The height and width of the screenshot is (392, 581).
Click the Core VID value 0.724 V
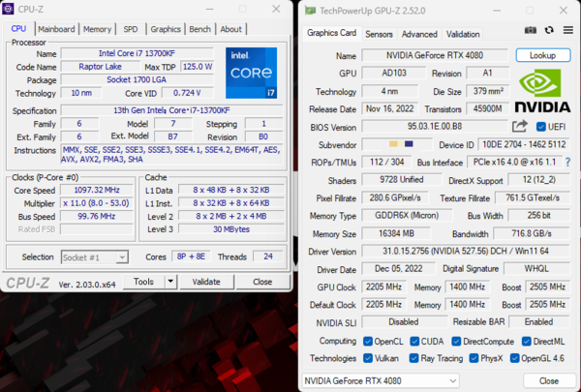point(188,93)
